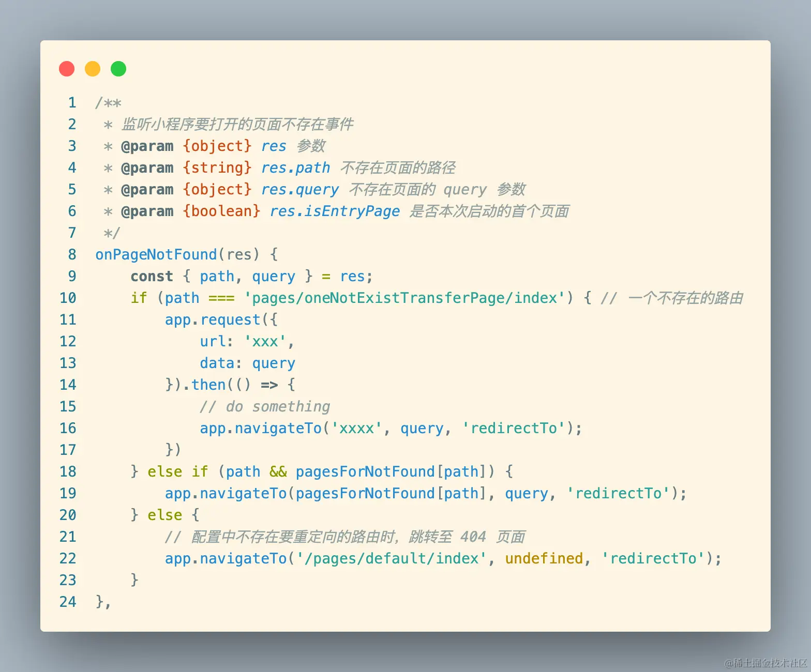Select the inline comment 一个不存在的路由
This screenshot has width=811, height=672.
[685, 298]
